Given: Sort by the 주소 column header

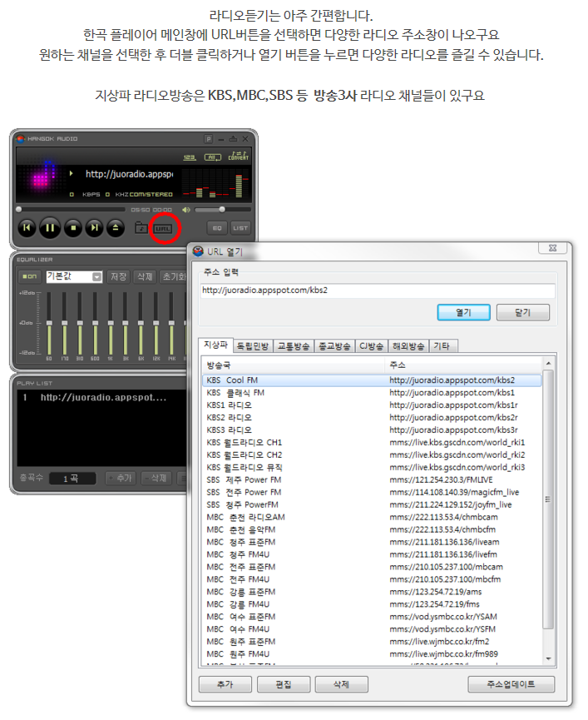Looking at the screenshot, I should [463, 365].
